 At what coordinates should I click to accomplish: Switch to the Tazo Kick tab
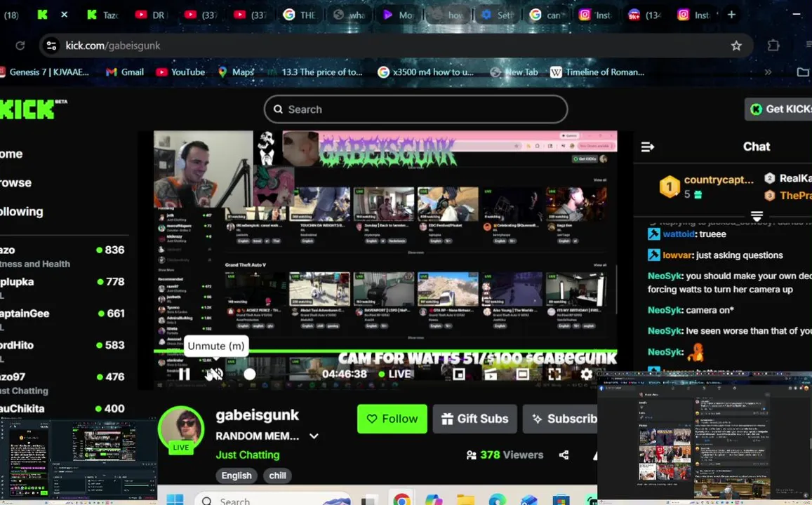pyautogui.click(x=102, y=15)
